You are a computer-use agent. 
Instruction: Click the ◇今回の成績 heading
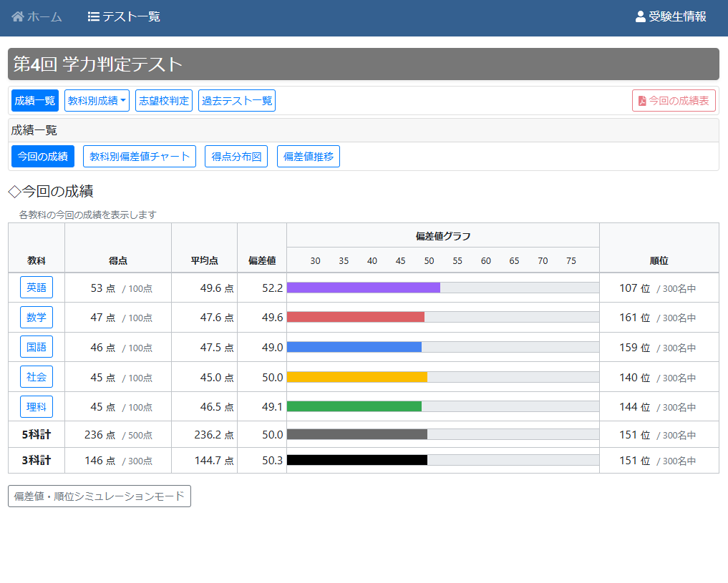(x=51, y=191)
